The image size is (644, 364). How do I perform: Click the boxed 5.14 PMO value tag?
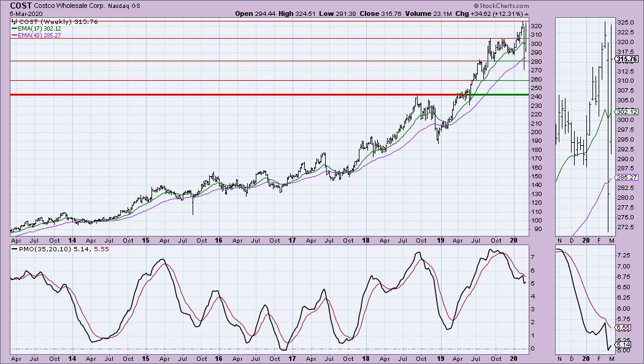tap(624, 345)
